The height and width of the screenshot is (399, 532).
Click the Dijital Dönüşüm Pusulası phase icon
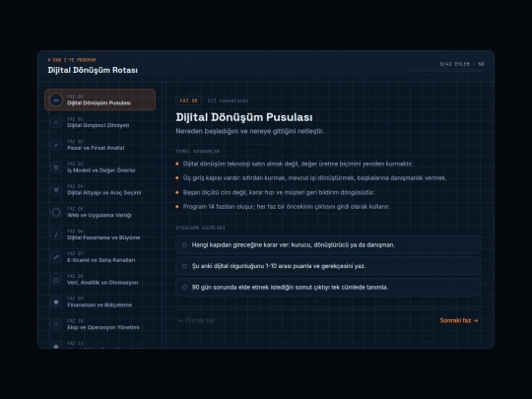tap(56, 100)
